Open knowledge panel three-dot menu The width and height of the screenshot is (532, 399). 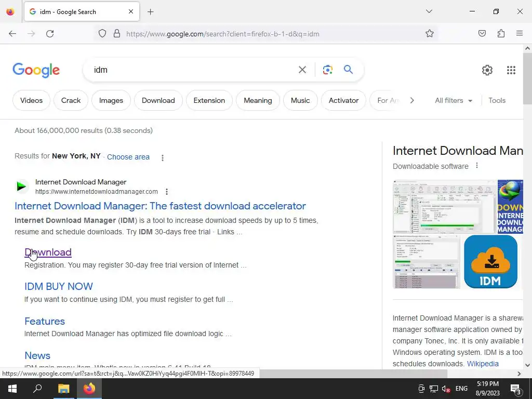point(477,166)
